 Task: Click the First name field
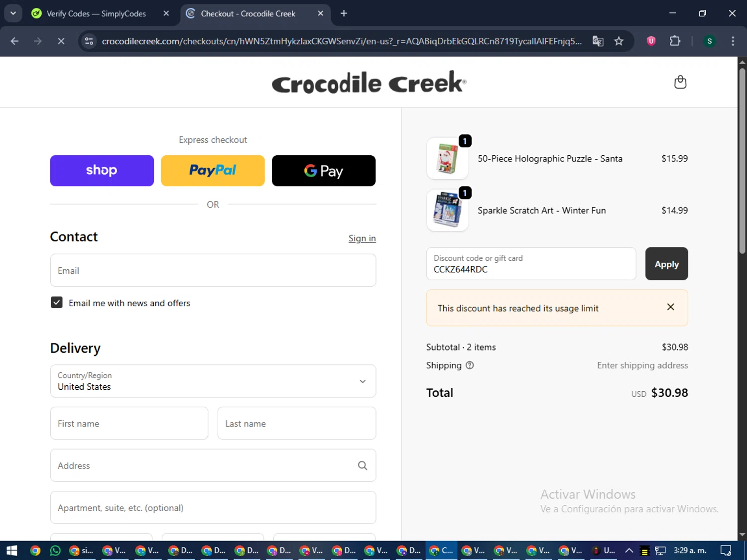129,423
